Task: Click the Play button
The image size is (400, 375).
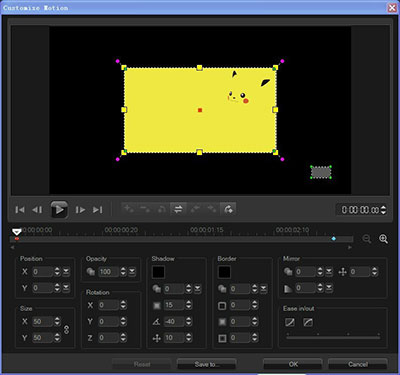Action: 59,210
